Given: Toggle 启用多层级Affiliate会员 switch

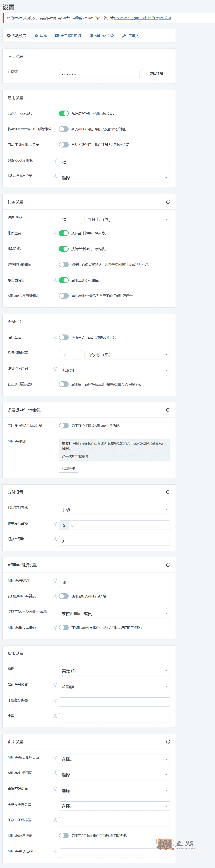Looking at the screenshot, I should click(64, 426).
